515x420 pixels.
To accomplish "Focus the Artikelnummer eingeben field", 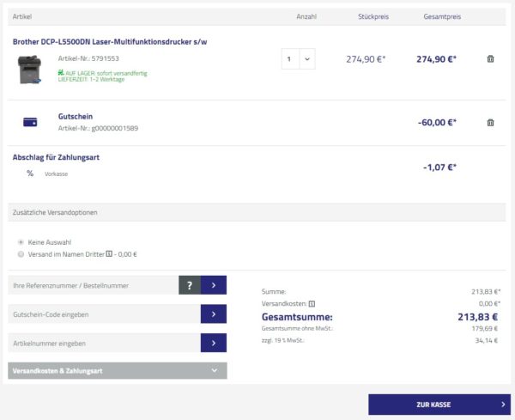I will click(x=103, y=344).
